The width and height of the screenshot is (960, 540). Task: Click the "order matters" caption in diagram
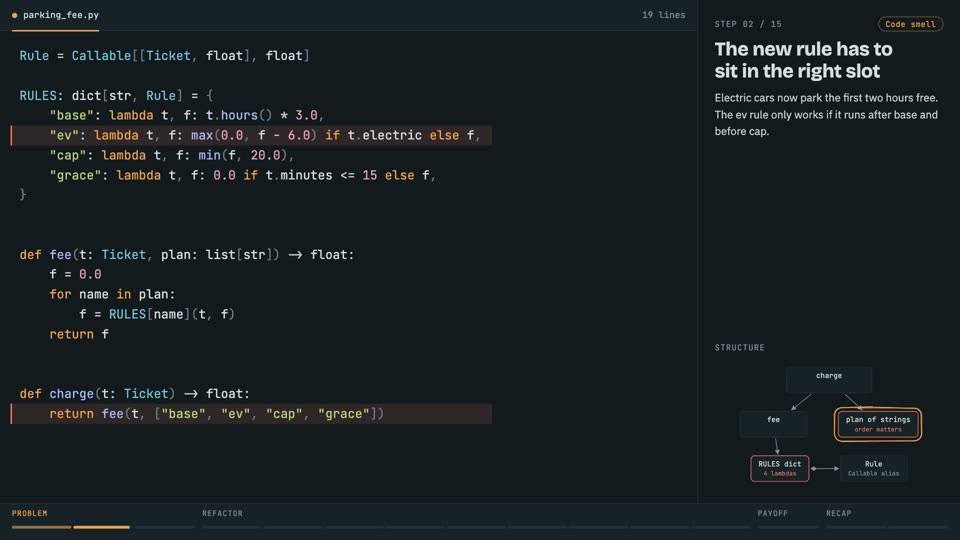pos(878,430)
